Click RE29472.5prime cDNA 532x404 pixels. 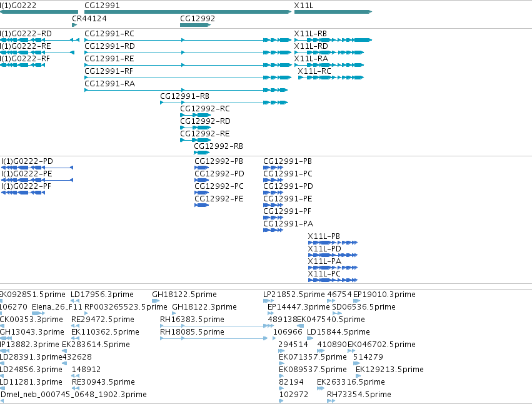click(x=75, y=326)
